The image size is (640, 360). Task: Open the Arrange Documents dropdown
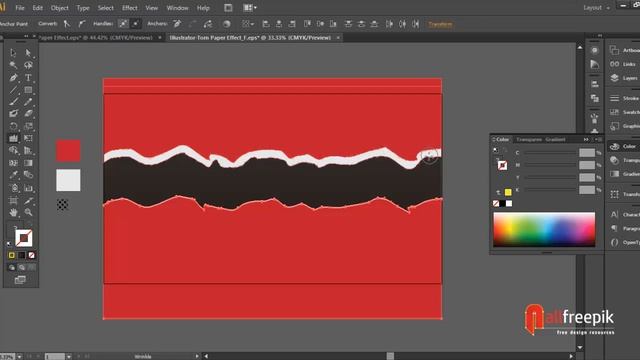point(250,8)
